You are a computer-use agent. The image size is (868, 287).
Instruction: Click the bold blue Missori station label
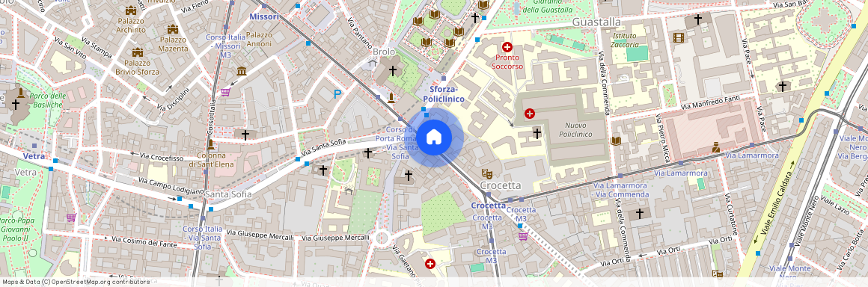click(x=264, y=16)
